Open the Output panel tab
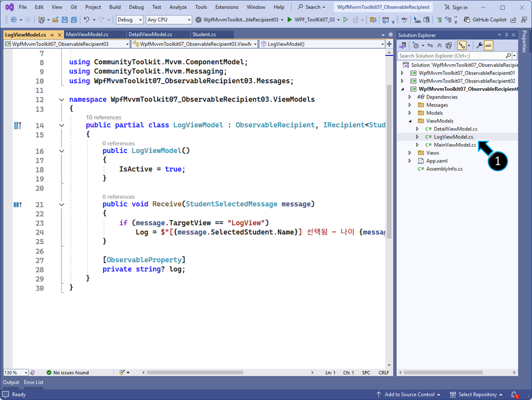532x400 pixels. pos(11,383)
